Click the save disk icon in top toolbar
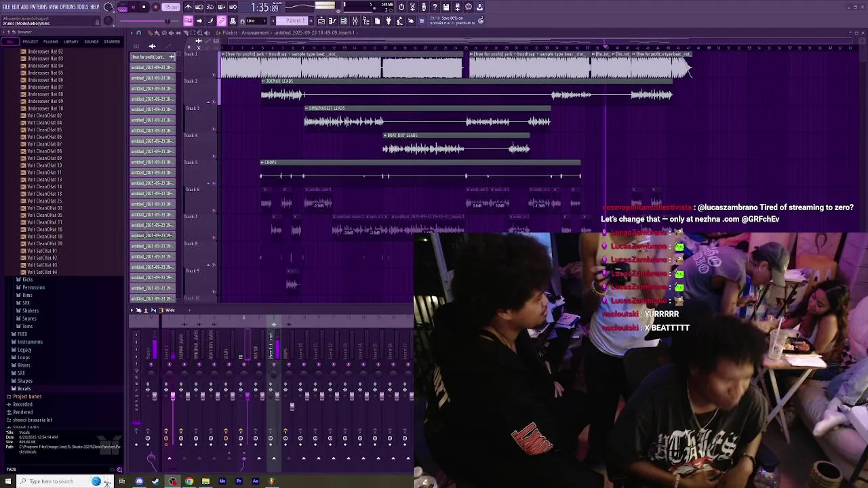 (446, 7)
